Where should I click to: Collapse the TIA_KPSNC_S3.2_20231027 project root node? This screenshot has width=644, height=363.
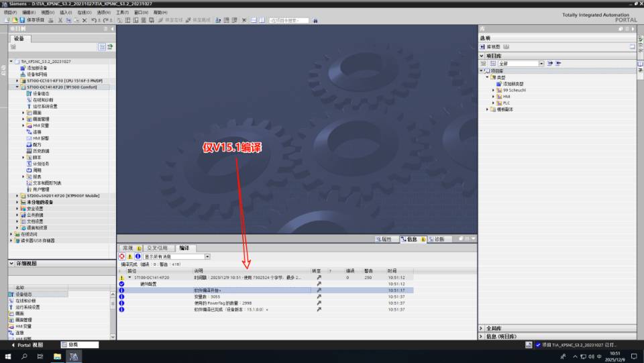coord(11,62)
